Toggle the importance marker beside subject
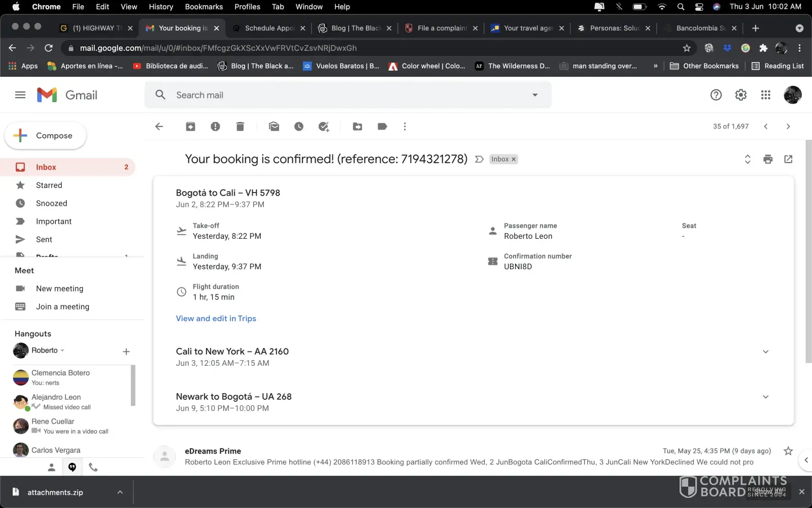 (479, 159)
